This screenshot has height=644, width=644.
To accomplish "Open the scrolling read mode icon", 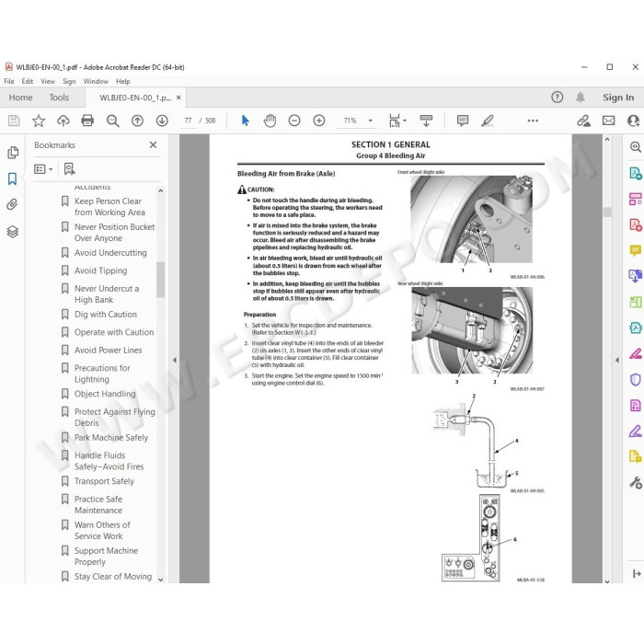I will coord(426,121).
